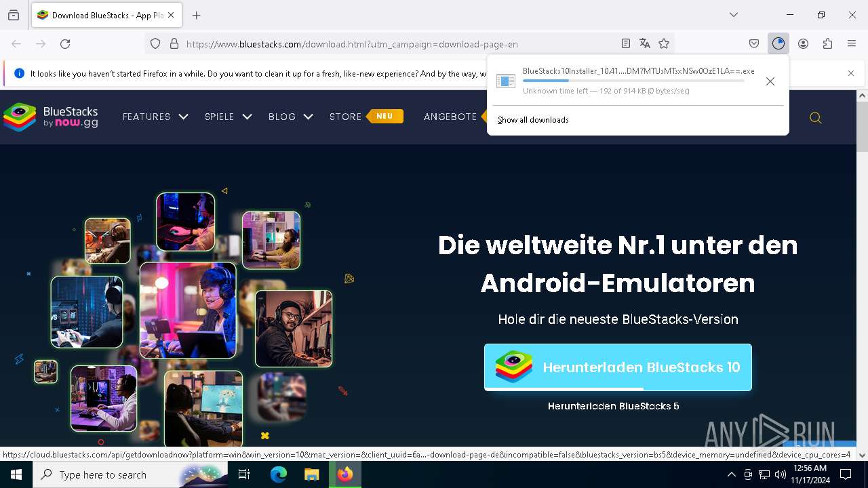Go back with the back arrow
Image resolution: width=868 pixels, height=488 pixels.
click(16, 44)
